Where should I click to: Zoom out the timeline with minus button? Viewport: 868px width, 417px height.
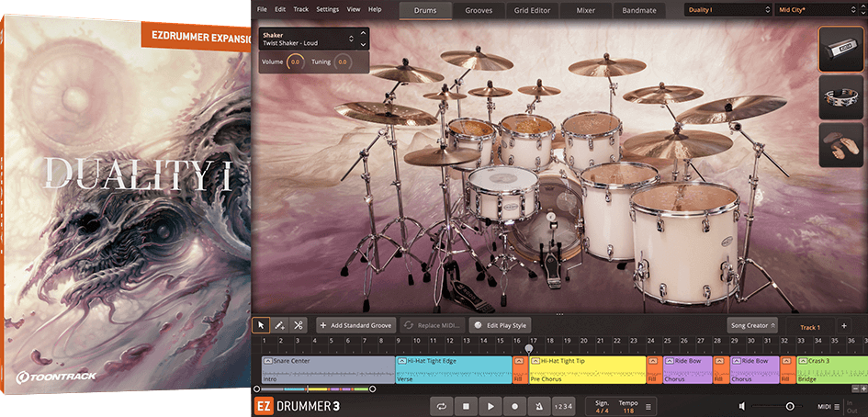856,389
